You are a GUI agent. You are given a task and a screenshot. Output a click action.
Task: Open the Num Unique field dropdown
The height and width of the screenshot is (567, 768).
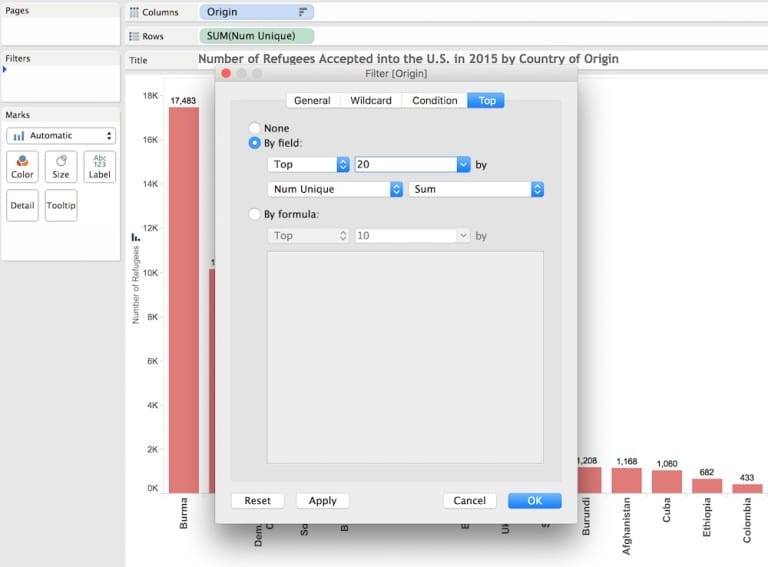[x=335, y=189]
